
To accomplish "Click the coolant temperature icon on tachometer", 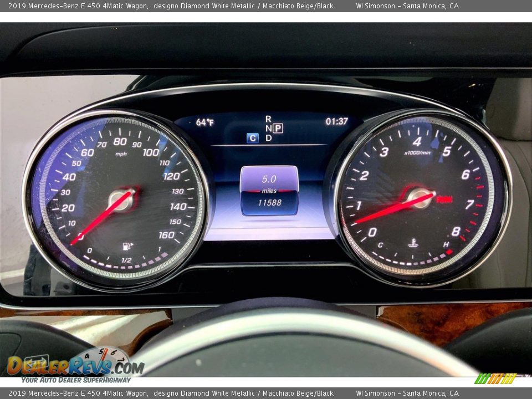I will click(x=412, y=243).
